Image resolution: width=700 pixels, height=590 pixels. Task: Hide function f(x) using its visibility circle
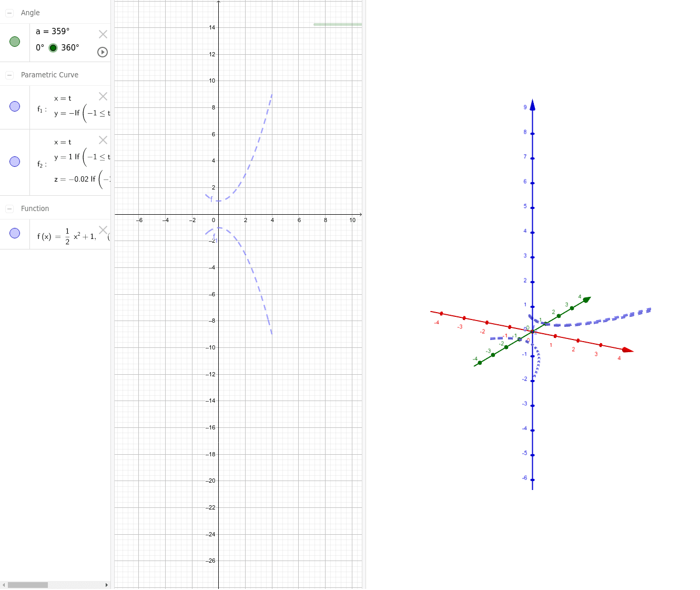tap(14, 233)
